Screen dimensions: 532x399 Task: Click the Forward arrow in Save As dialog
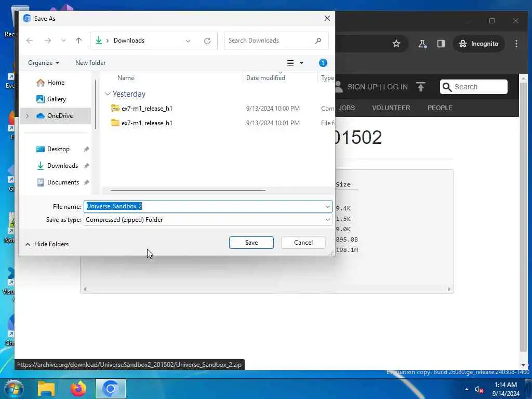48,41
